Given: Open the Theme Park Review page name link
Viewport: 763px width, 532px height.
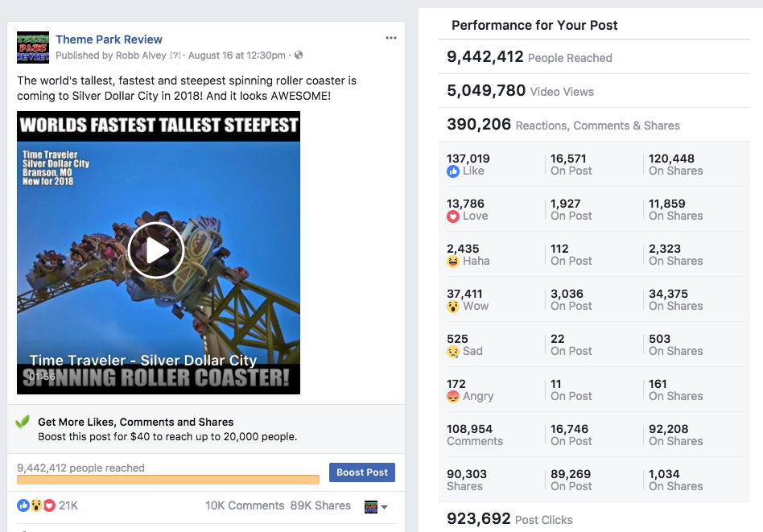Looking at the screenshot, I should [109, 39].
